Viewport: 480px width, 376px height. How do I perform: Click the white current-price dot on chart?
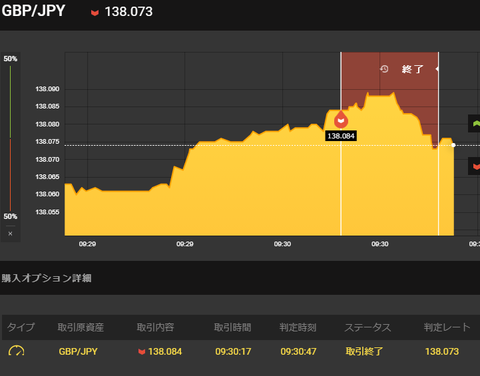[453, 145]
